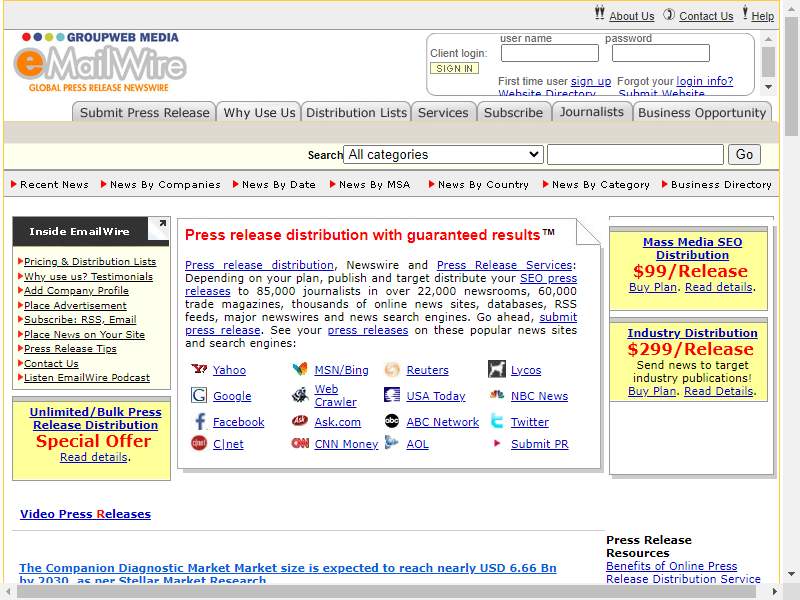This screenshot has height=600, width=800.
Task: Click the Reuters logo icon
Action: click(x=392, y=369)
